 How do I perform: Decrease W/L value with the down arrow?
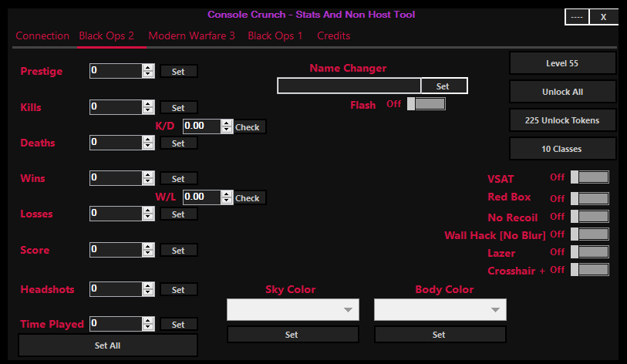pyautogui.click(x=227, y=201)
